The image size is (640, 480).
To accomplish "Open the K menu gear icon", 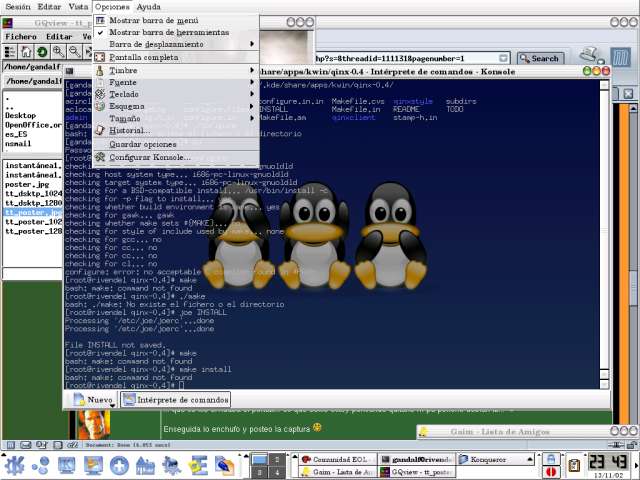I will pos(14,465).
